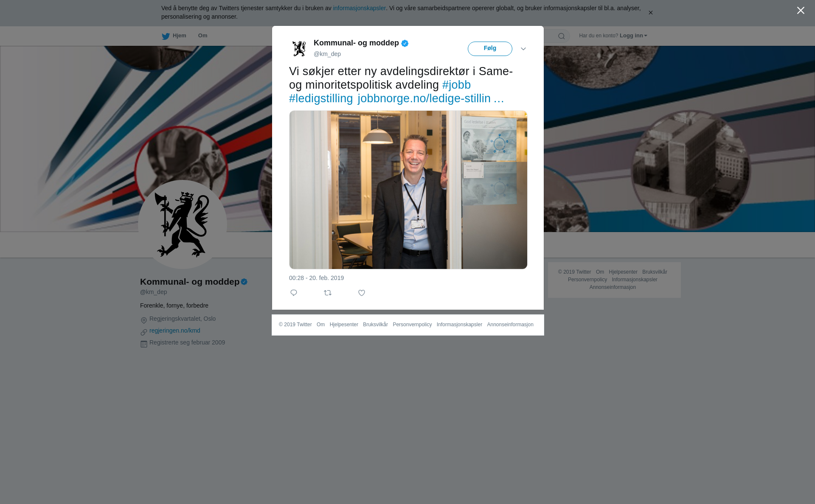Click the reply speech bubble icon
815x504 pixels.
coord(294,293)
